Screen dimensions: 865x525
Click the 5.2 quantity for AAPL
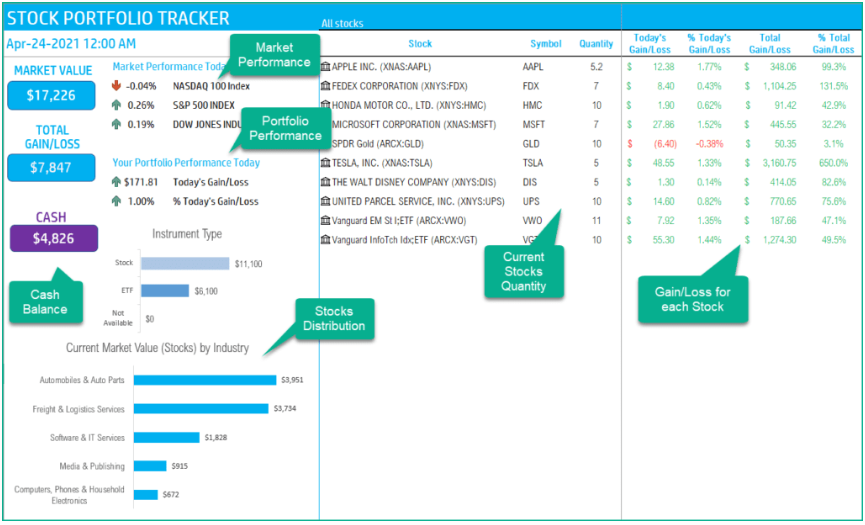coord(596,67)
